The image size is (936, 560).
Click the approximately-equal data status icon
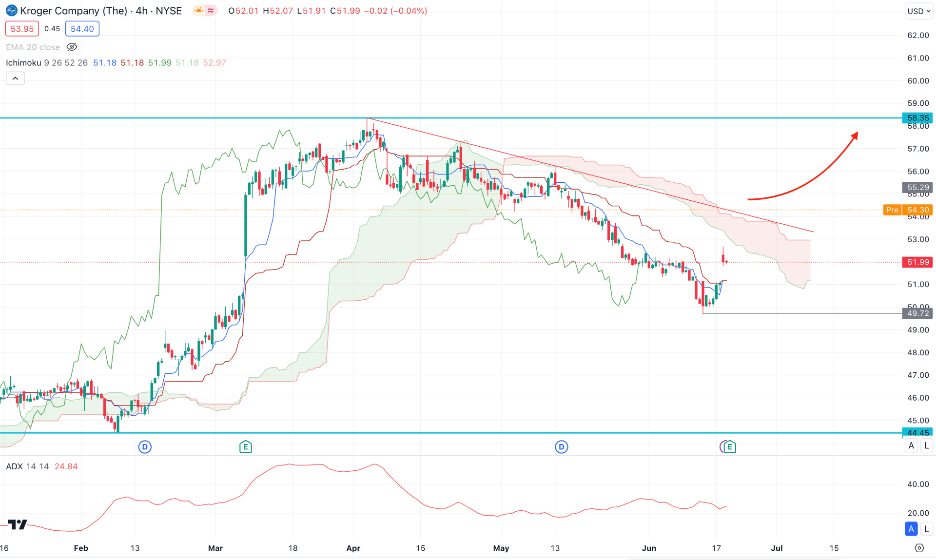211,11
